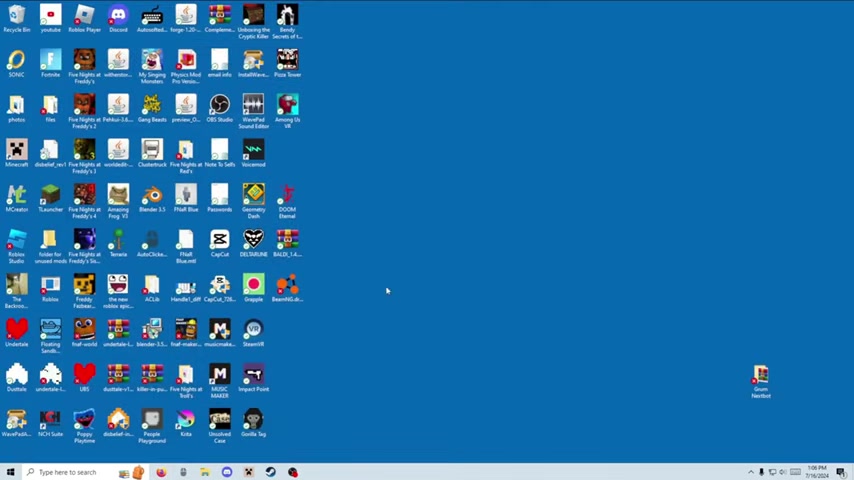
Task: Open the Windows Start menu
Action: pos(10,472)
